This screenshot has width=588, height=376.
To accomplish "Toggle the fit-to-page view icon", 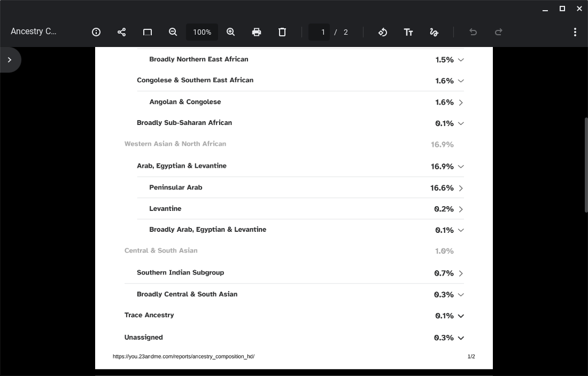I will pyautogui.click(x=148, y=32).
